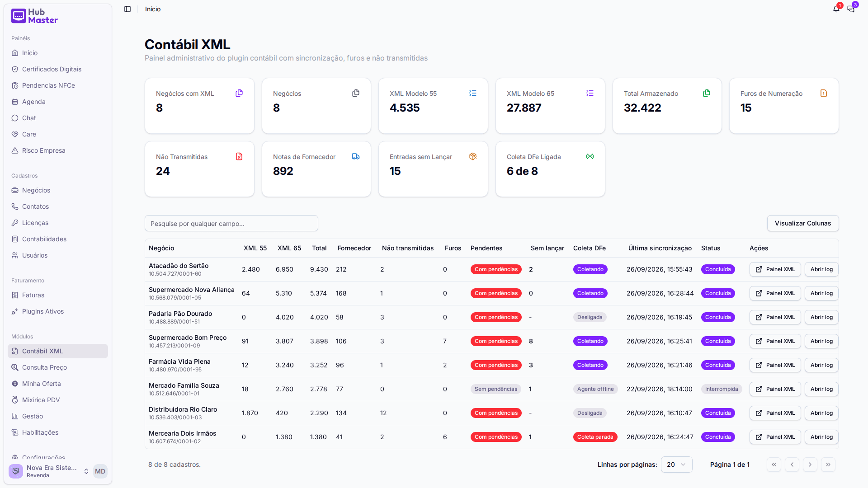Image resolution: width=868 pixels, height=488 pixels.
Task: Click the Não Transmitidas file icon
Action: pyautogui.click(x=239, y=156)
